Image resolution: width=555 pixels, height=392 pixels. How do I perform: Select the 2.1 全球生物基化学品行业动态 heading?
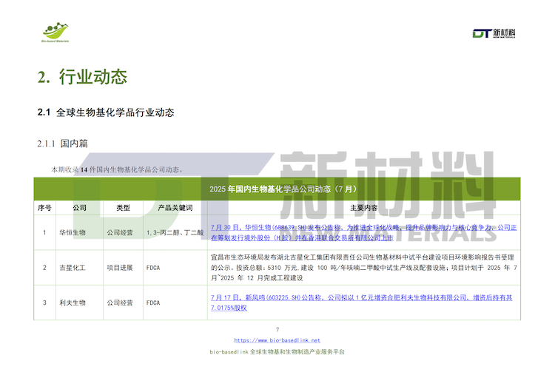point(106,113)
